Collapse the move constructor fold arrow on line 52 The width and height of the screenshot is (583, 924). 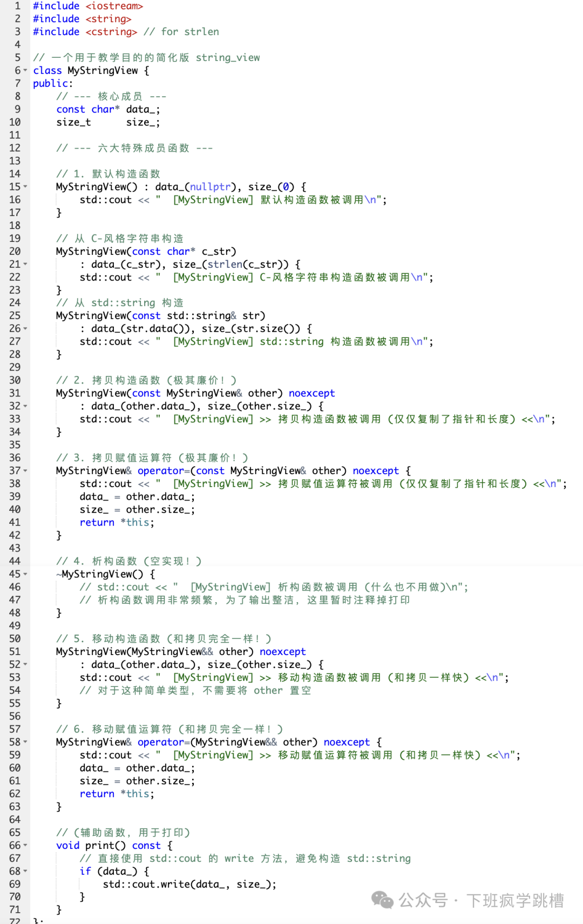[x=25, y=665]
